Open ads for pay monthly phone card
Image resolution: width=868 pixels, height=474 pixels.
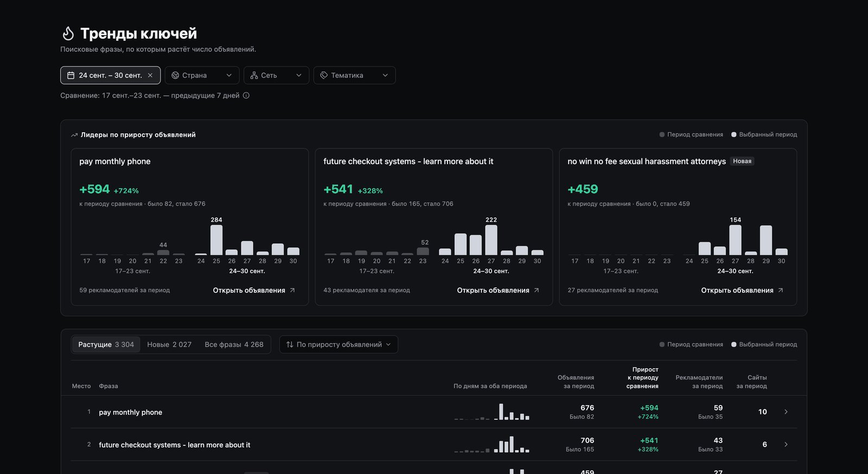pos(254,290)
